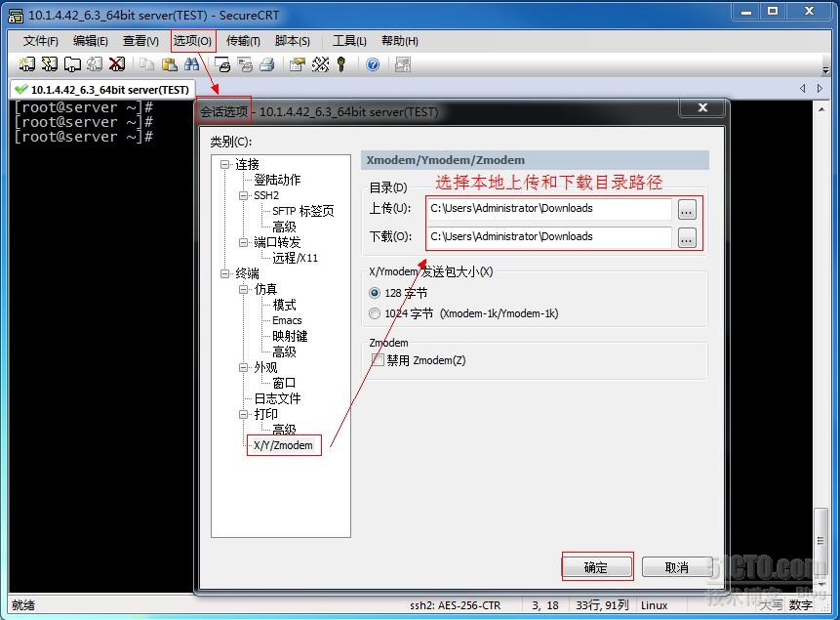840x620 pixels.
Task: Browse for the 下载 directory
Action: point(687,237)
